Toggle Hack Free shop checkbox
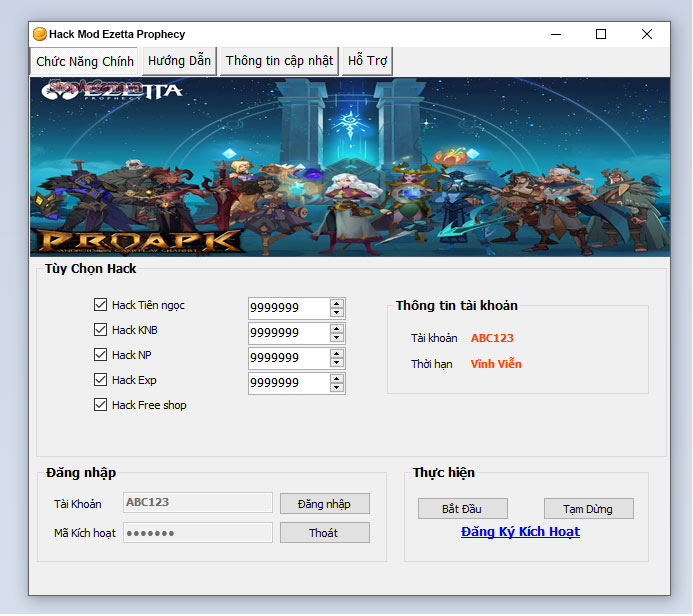The image size is (693, 616). tap(100, 405)
